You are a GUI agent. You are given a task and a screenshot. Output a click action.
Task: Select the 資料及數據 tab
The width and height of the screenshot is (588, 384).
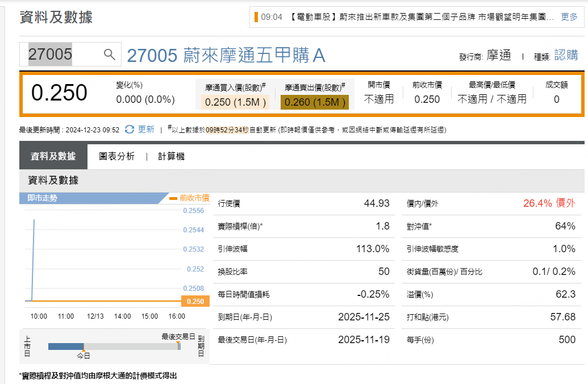[53, 157]
